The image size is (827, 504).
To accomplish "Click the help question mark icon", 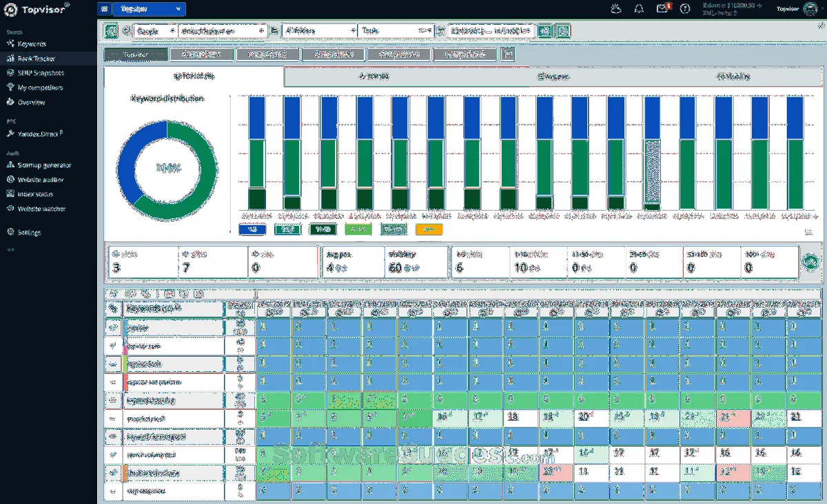I will tap(685, 9).
